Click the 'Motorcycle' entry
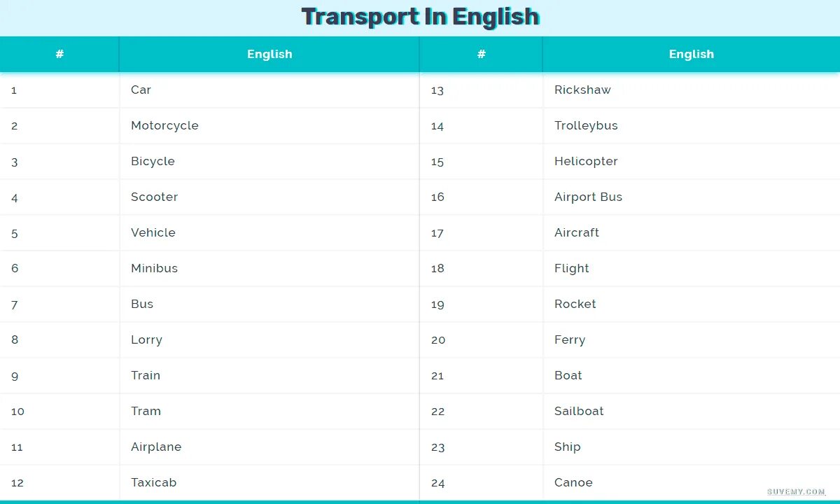The height and width of the screenshot is (504, 840). (x=164, y=126)
